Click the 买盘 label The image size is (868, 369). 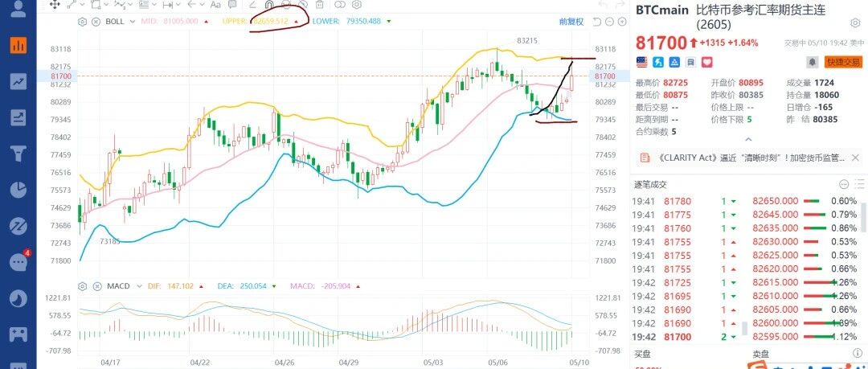(643, 354)
